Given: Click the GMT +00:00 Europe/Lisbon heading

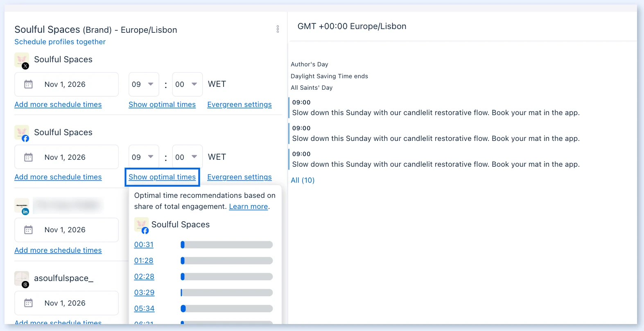Looking at the screenshot, I should click(352, 26).
